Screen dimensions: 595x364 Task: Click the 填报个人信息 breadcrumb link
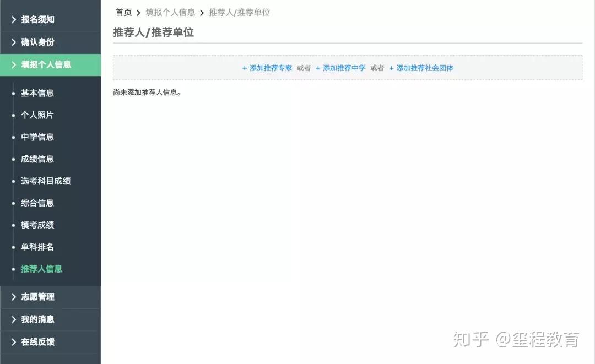pos(170,13)
